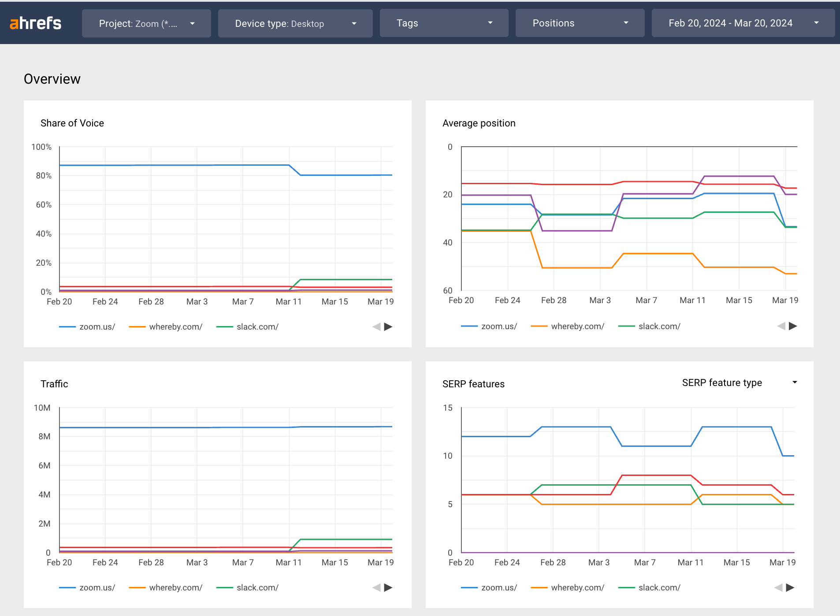Open the Project: Zoom menu

coord(146,23)
